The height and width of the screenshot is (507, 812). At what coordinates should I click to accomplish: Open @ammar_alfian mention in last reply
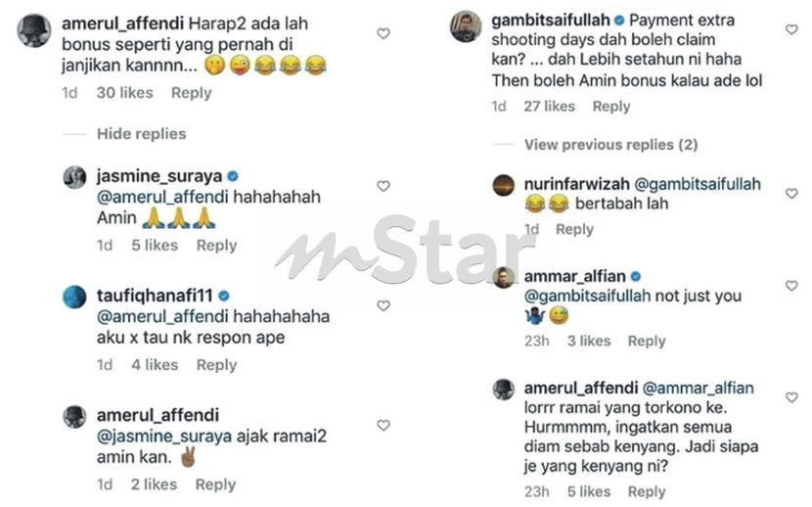[x=699, y=388]
